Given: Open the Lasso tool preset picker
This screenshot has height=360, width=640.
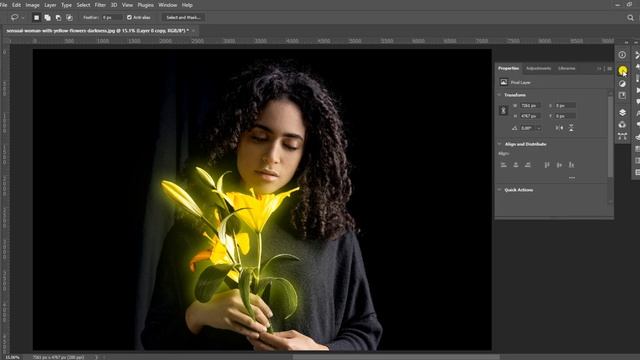Looking at the screenshot, I should (x=14, y=18).
